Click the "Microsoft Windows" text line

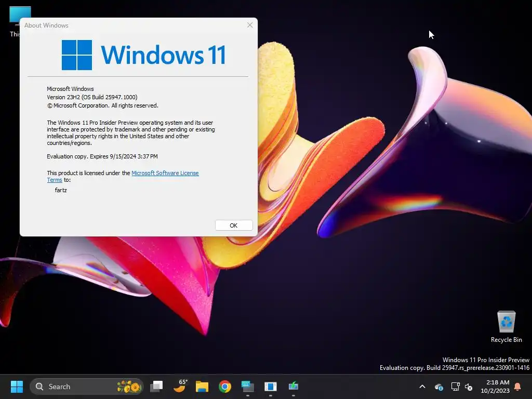[x=70, y=89]
